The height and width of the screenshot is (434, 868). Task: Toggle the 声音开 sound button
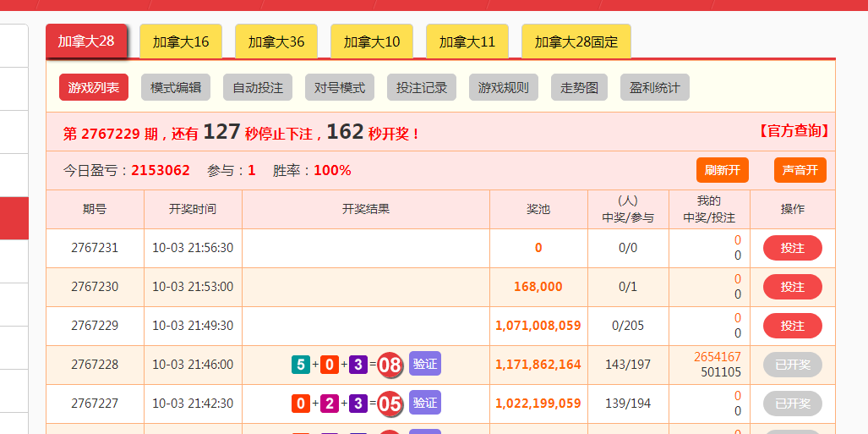tap(800, 170)
